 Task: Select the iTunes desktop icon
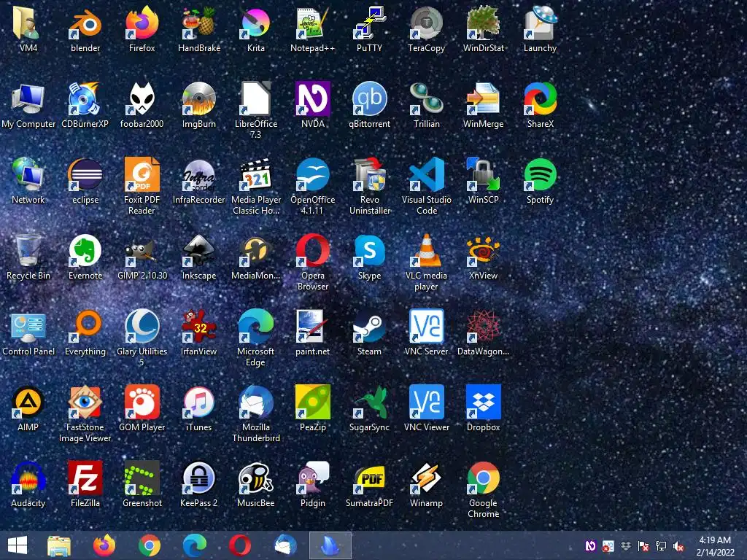tap(198, 402)
